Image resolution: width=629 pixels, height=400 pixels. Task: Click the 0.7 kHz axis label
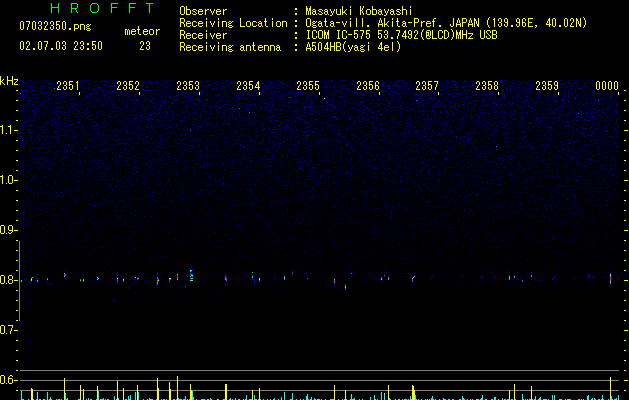(8, 330)
